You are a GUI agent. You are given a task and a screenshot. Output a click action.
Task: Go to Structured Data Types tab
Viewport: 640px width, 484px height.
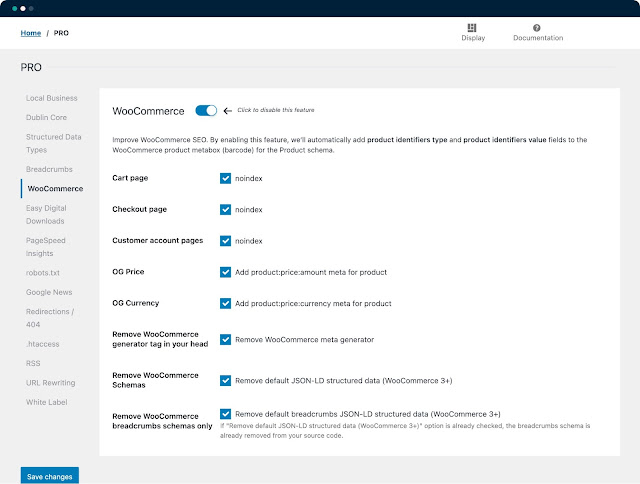tap(53, 143)
